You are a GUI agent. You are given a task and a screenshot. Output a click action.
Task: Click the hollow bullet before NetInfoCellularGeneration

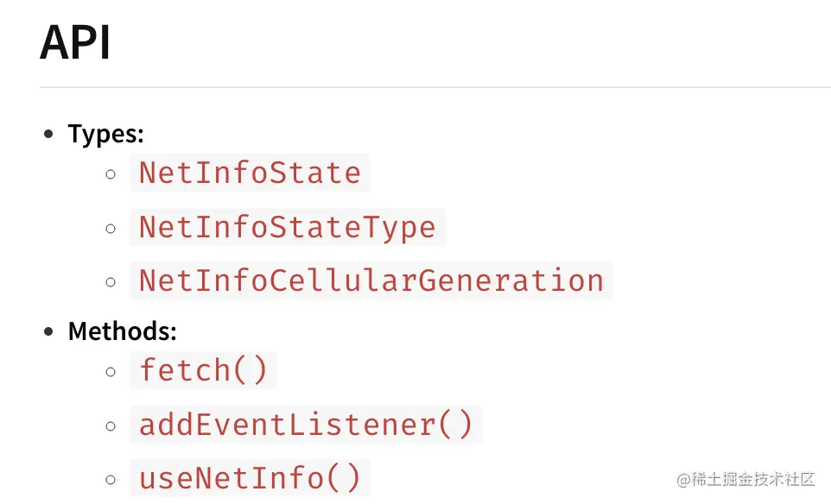pyautogui.click(x=111, y=282)
